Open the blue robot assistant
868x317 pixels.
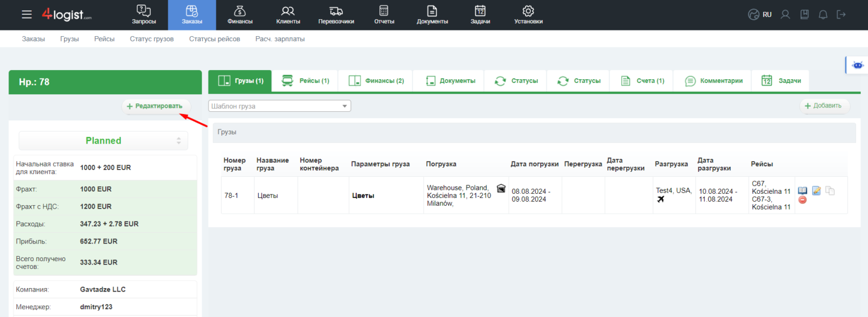(x=858, y=65)
